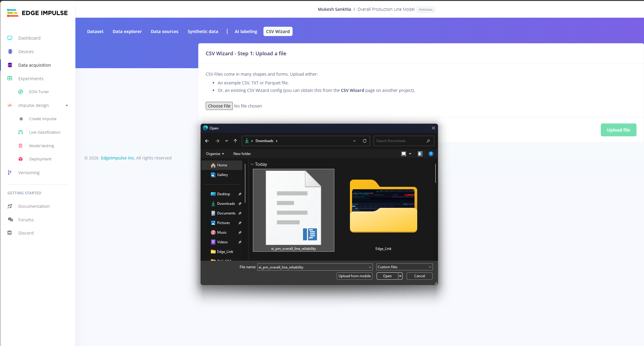
Task: Cancel the Open dialog
Action: point(419,276)
